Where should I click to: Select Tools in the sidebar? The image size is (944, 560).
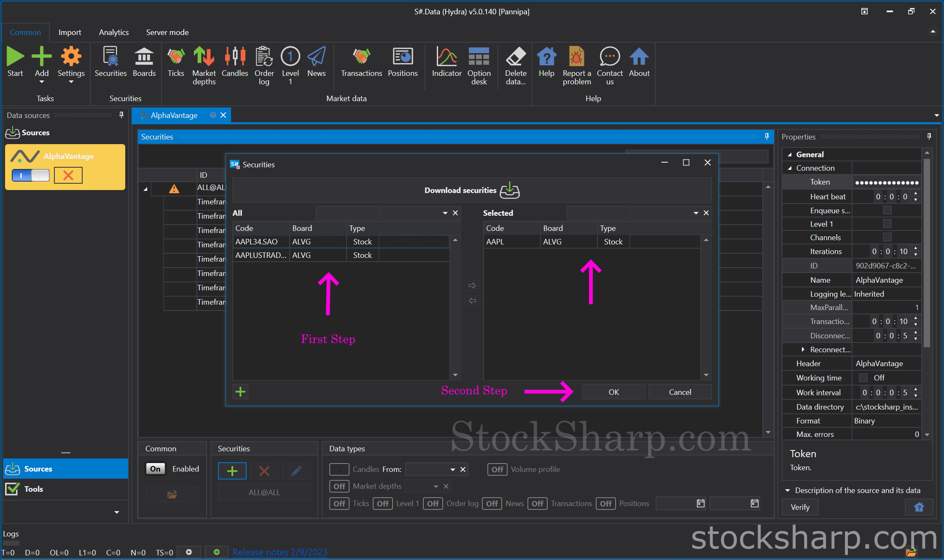(x=66, y=489)
